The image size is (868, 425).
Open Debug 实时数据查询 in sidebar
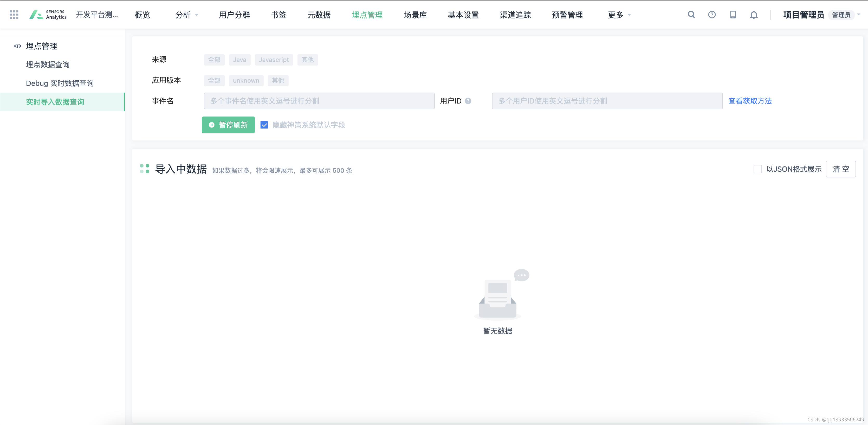[60, 83]
